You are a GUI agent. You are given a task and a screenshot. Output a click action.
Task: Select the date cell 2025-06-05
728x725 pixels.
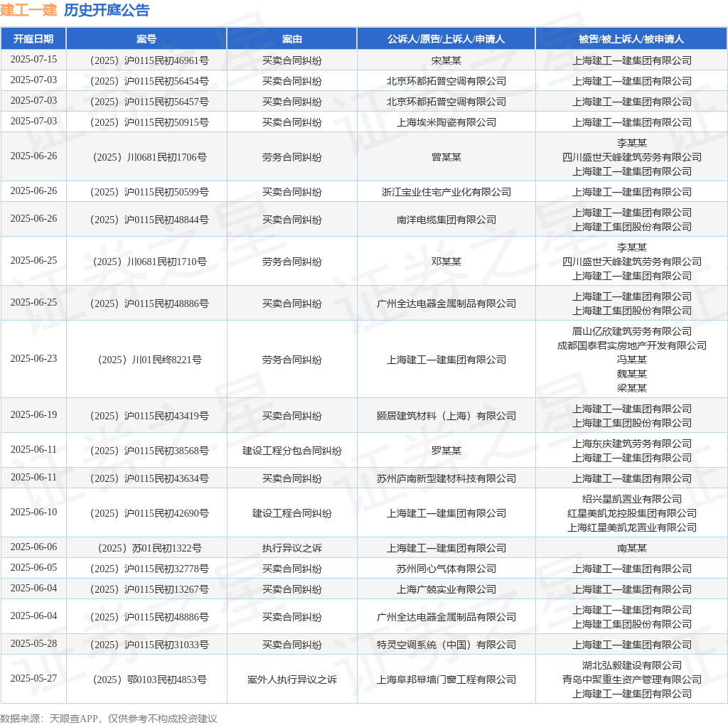33,568
